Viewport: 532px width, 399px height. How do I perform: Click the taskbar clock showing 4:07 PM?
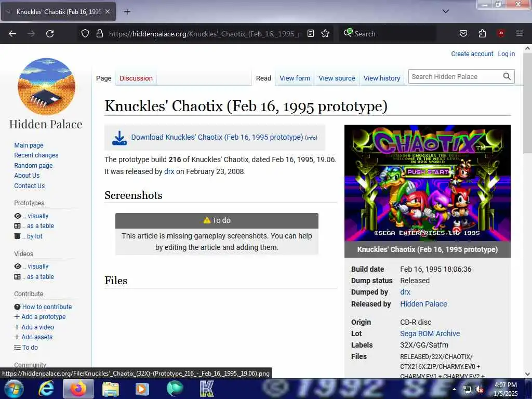tap(506, 389)
